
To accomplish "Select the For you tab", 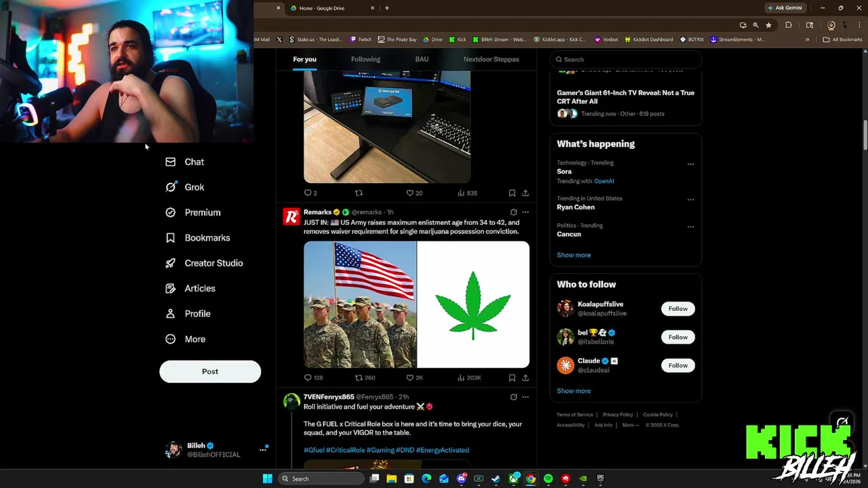I will click(304, 59).
